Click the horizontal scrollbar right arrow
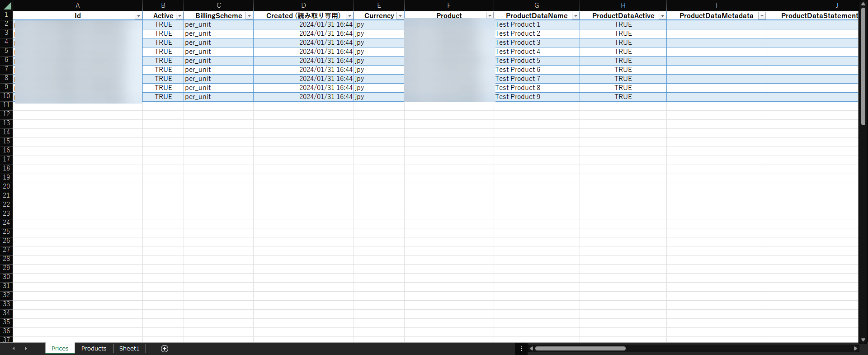The width and height of the screenshot is (868, 355). pyautogui.click(x=855, y=348)
